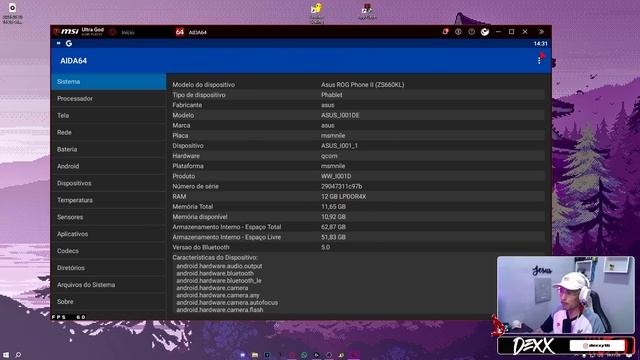The width and height of the screenshot is (640, 360).
Task: Click the Asus ROG Phone II value
Action: [362, 85]
